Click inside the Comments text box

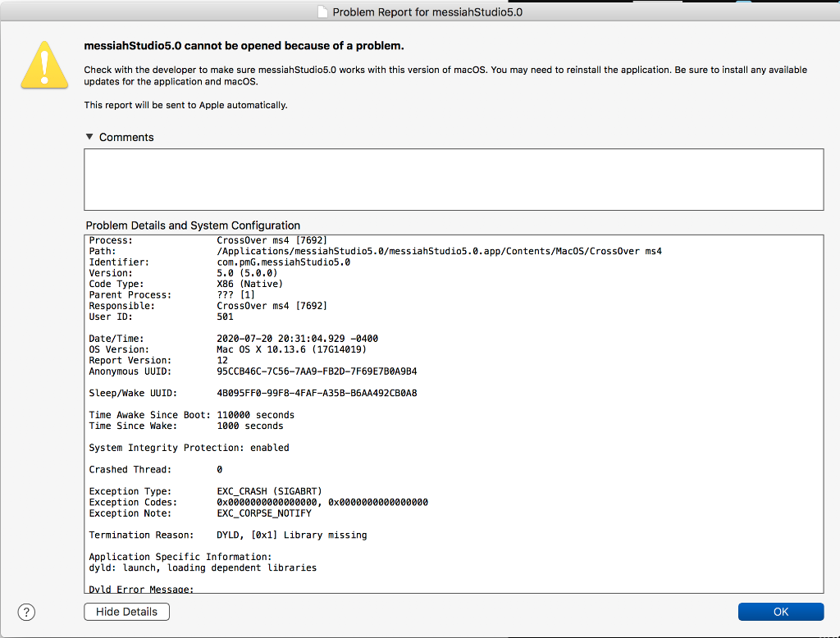click(454, 180)
